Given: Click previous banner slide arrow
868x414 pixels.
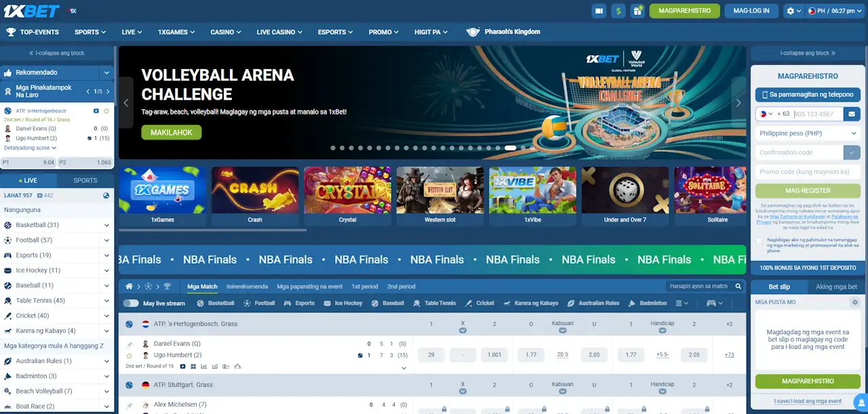Looking at the screenshot, I should 126,103.
